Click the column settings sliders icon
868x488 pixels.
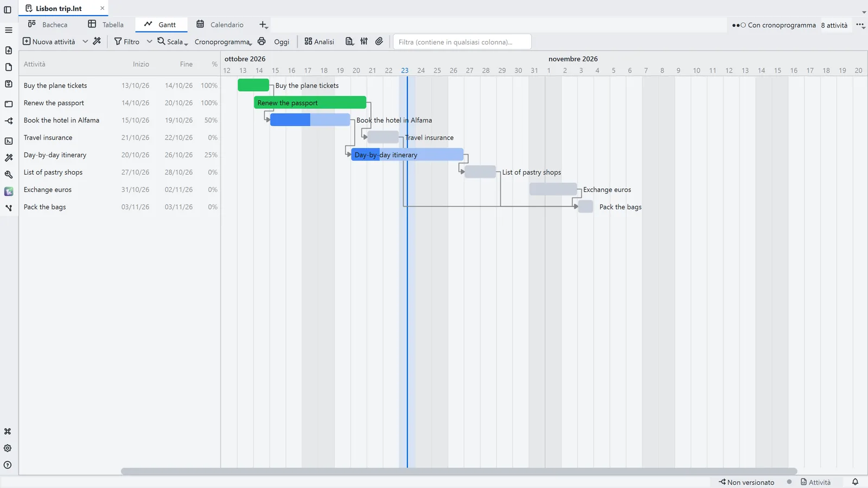pos(364,41)
